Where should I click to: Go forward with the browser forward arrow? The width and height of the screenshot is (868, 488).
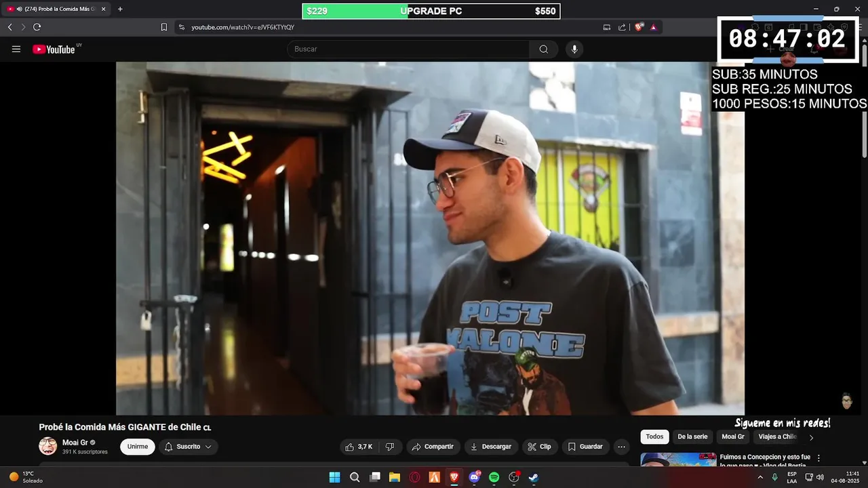click(23, 27)
